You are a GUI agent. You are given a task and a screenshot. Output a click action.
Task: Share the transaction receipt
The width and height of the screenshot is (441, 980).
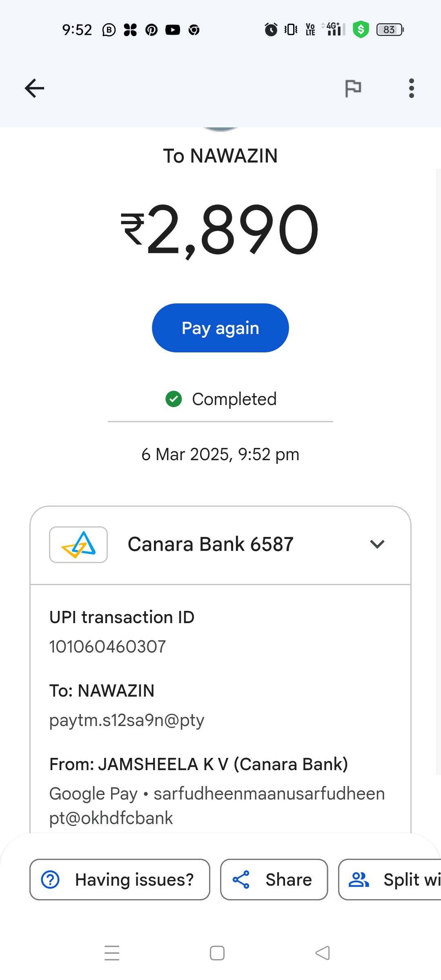point(274,879)
